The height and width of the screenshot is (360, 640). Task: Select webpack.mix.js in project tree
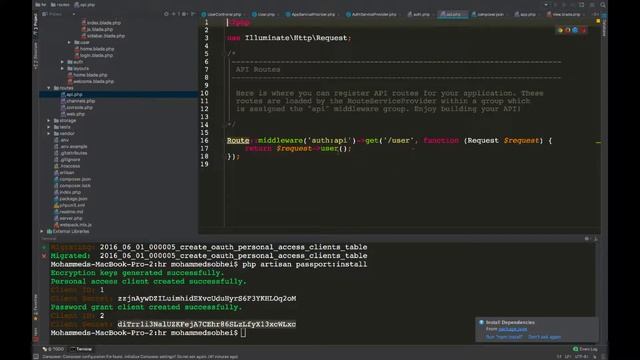[x=73, y=225]
